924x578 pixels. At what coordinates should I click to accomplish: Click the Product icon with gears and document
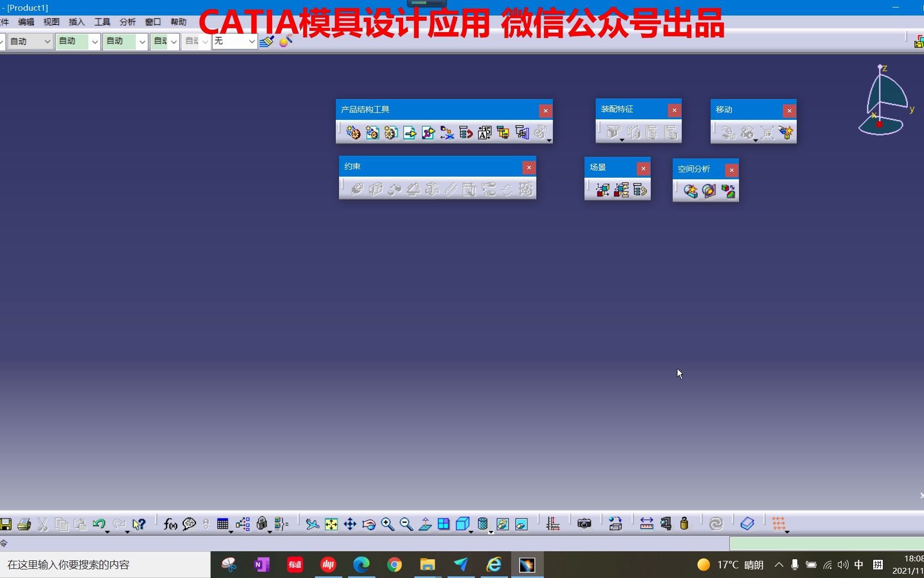click(x=372, y=132)
